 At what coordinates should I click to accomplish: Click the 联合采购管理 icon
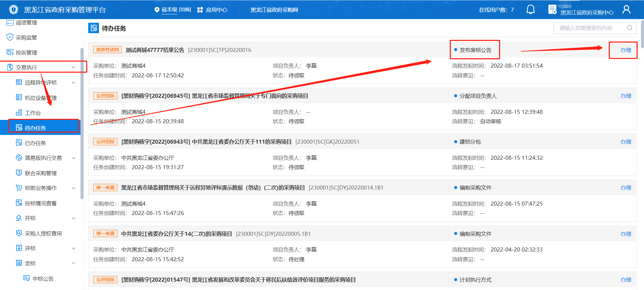coord(19,173)
